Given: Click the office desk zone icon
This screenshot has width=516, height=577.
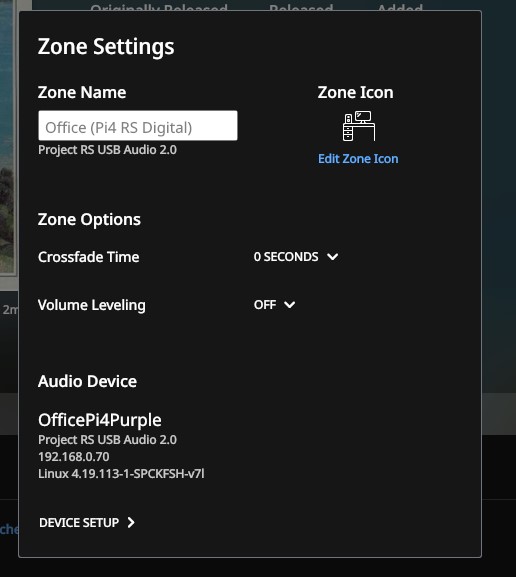Looking at the screenshot, I should 358,126.
